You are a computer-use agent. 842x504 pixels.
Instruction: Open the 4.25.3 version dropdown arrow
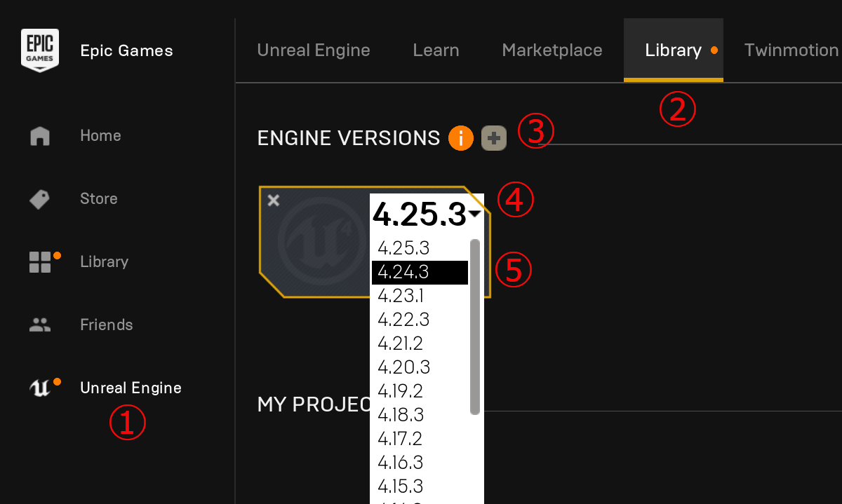475,214
